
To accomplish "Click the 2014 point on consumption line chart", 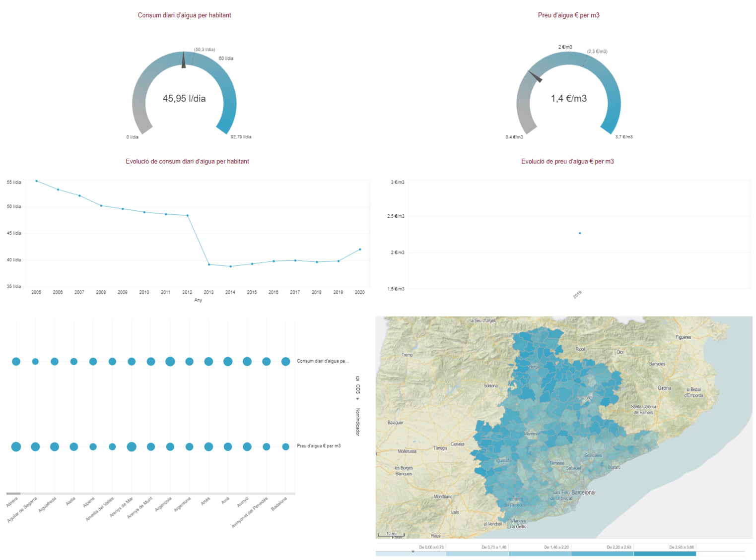I will [x=230, y=266].
